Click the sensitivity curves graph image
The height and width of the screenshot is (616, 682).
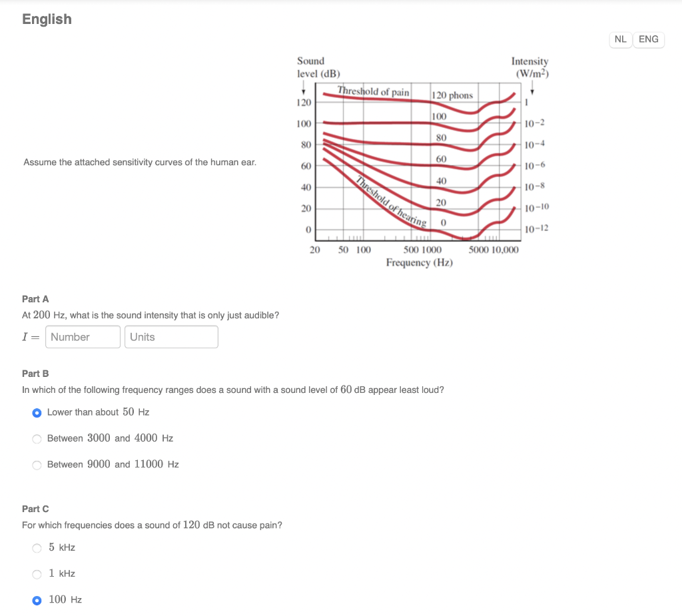[420, 160]
